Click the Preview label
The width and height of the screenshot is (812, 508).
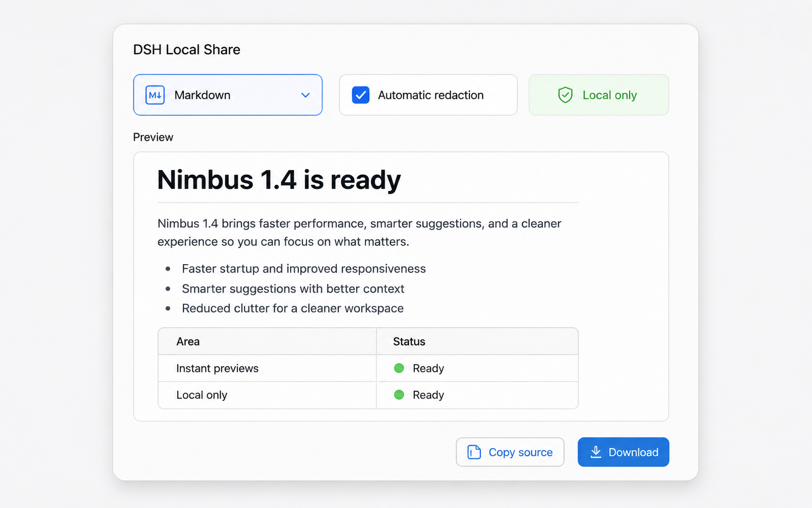pyautogui.click(x=153, y=137)
